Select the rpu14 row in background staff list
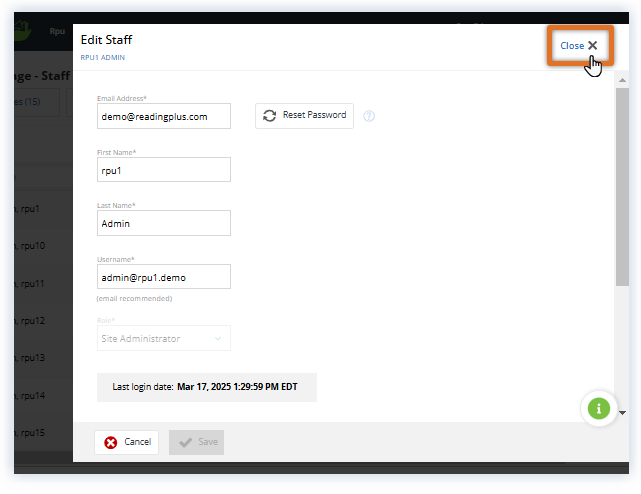 click(43, 395)
